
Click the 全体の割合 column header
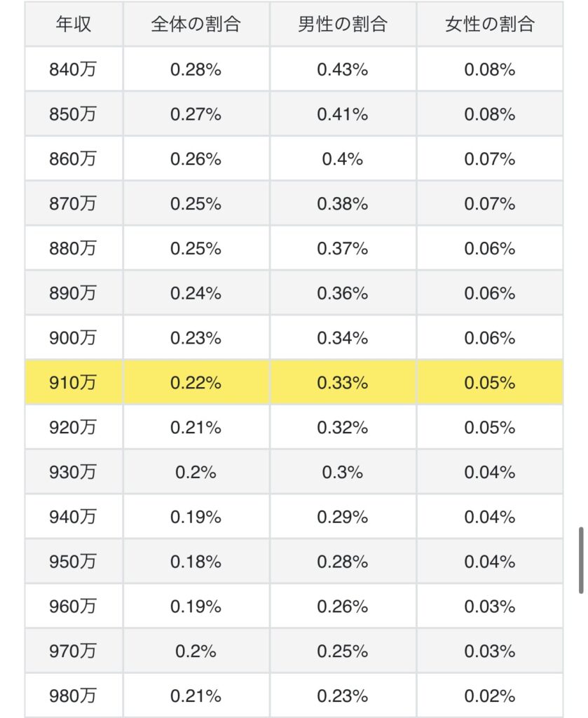(196, 24)
